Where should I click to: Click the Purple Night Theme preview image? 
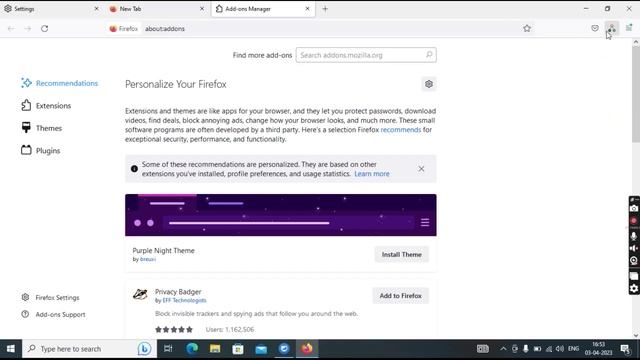[x=281, y=215]
